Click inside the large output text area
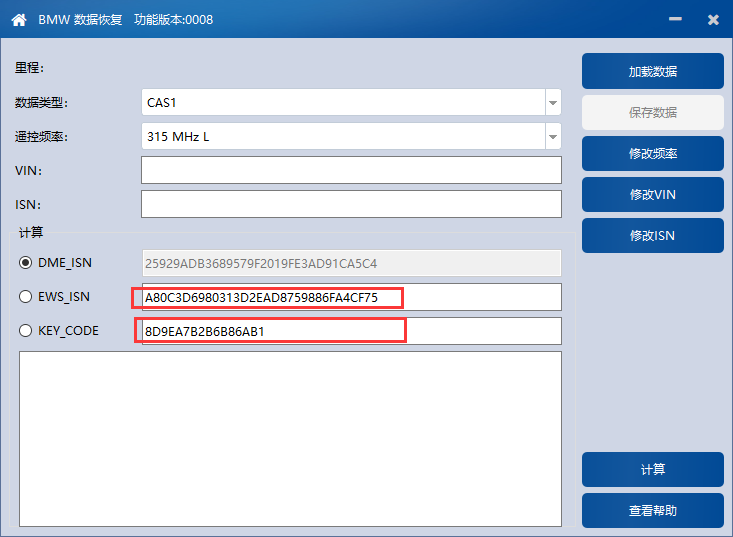The image size is (733, 537). click(290, 439)
